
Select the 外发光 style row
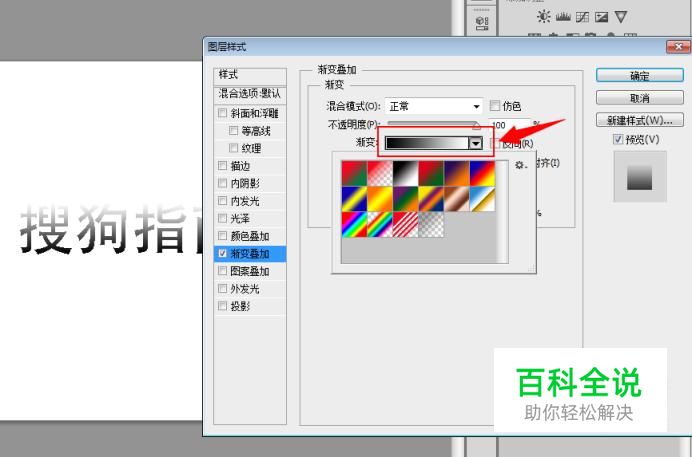pyautogui.click(x=250, y=288)
